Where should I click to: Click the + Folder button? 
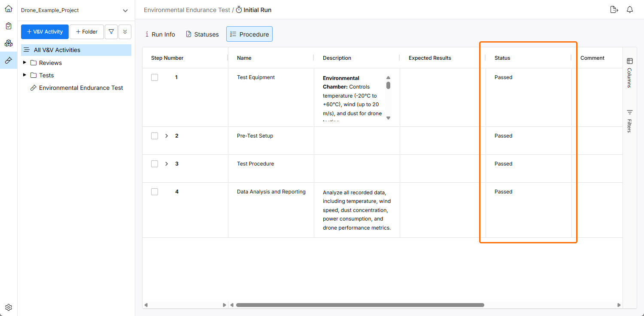87,32
